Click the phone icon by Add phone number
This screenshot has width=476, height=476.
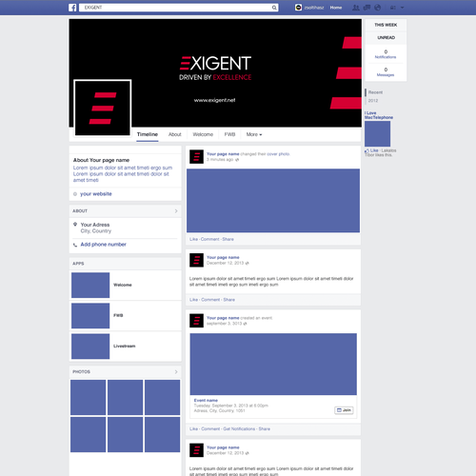pos(75,245)
